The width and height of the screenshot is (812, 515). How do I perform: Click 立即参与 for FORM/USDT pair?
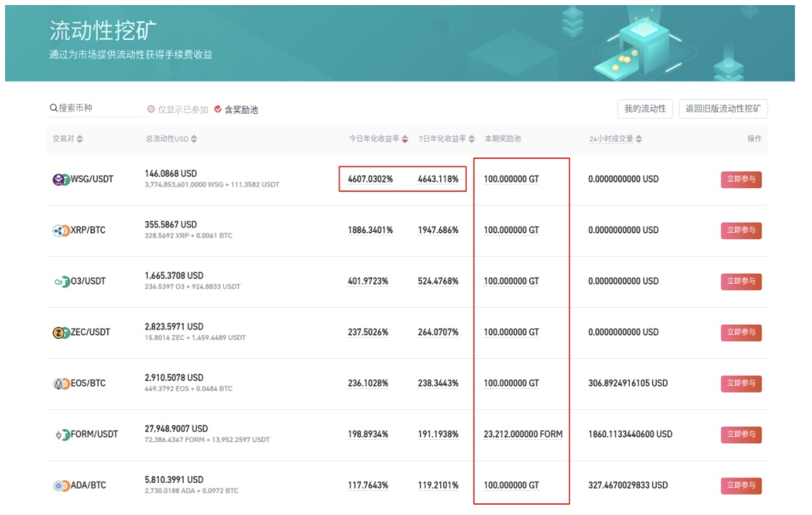[x=741, y=435]
